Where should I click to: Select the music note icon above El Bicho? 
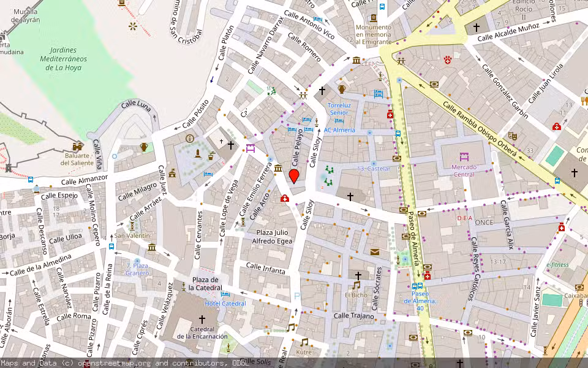click(x=356, y=285)
